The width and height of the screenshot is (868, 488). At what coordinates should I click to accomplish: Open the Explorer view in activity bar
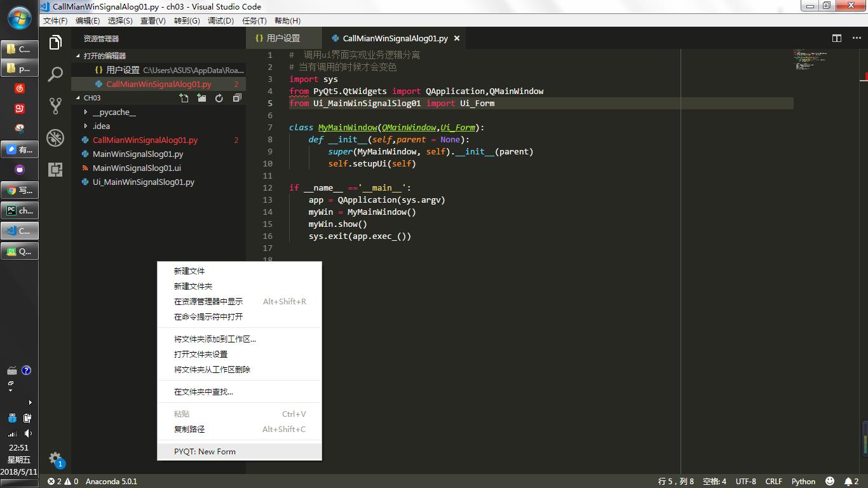[55, 43]
